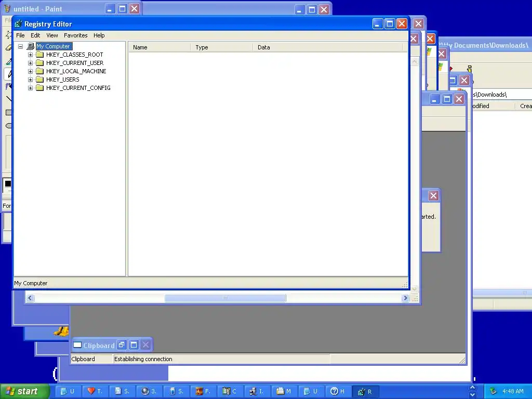Click the 'My Computer' status bar text
Viewport: 532px width, 399px height.
point(31,283)
